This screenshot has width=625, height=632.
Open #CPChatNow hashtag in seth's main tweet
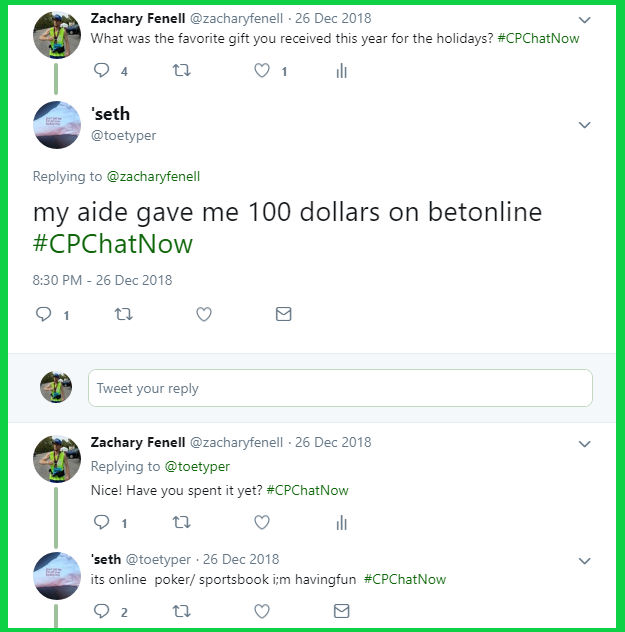click(113, 244)
